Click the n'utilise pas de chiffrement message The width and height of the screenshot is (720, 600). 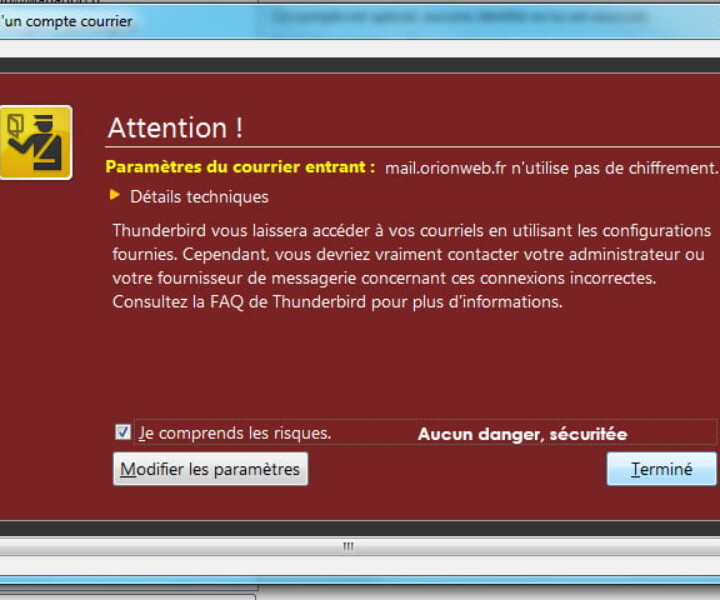(x=614, y=168)
